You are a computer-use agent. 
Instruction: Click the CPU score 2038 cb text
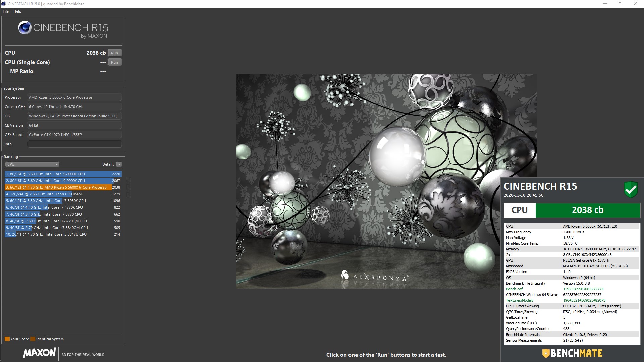click(x=96, y=53)
